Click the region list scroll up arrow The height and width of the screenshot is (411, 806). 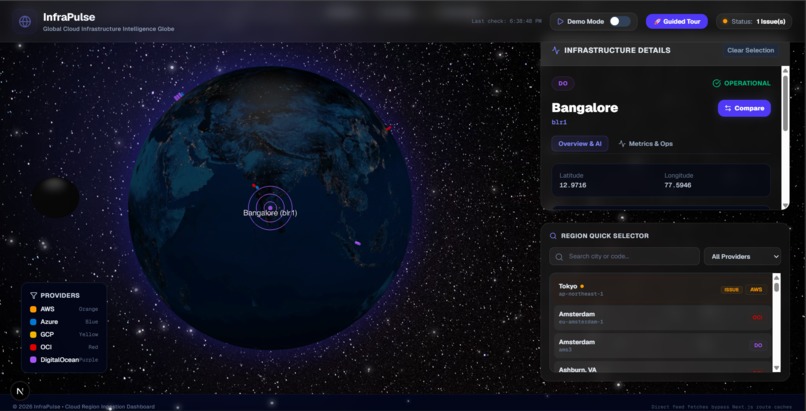coord(776,277)
